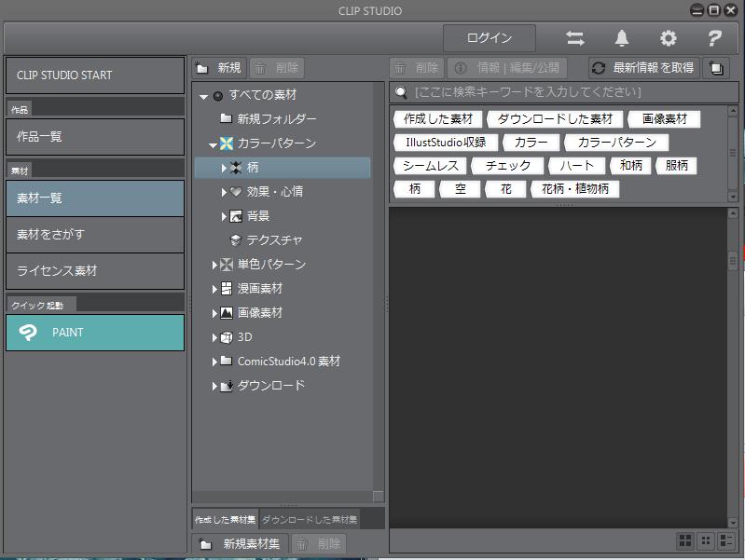Image resolution: width=745 pixels, height=560 pixels.
Task: Toggle the ダウンロードした素材 tag filter
Action: [x=554, y=119]
